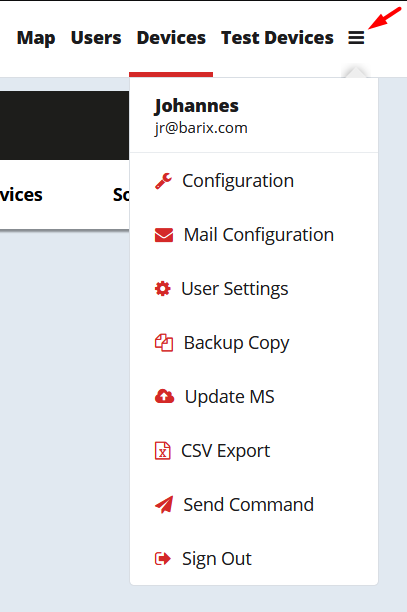Go to the Test Devices tab

[277, 38]
